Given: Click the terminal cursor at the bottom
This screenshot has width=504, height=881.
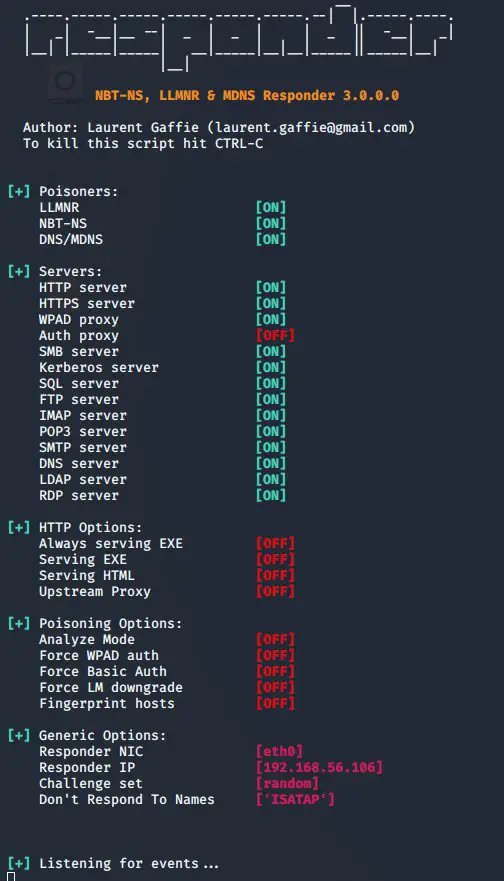Looking at the screenshot, I should [11, 877].
